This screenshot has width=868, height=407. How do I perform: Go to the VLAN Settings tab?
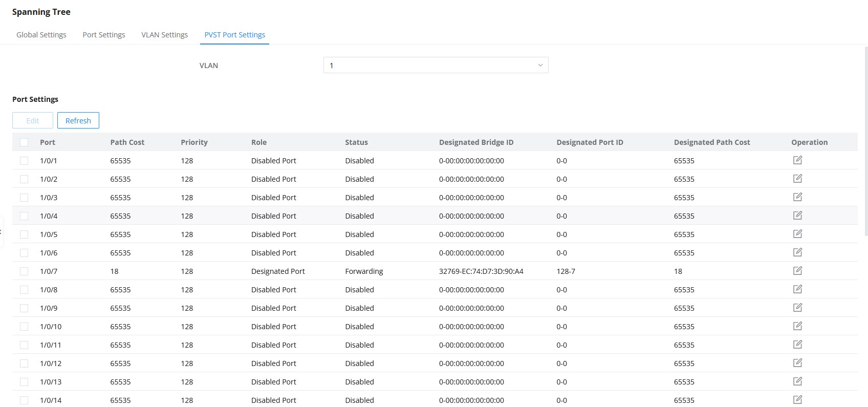[165, 35]
